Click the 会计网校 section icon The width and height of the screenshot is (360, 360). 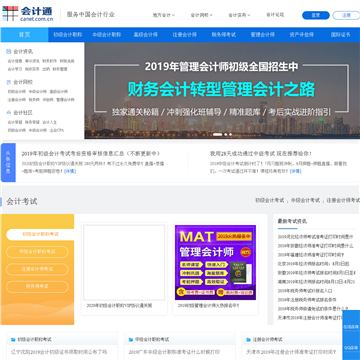(x=9, y=82)
